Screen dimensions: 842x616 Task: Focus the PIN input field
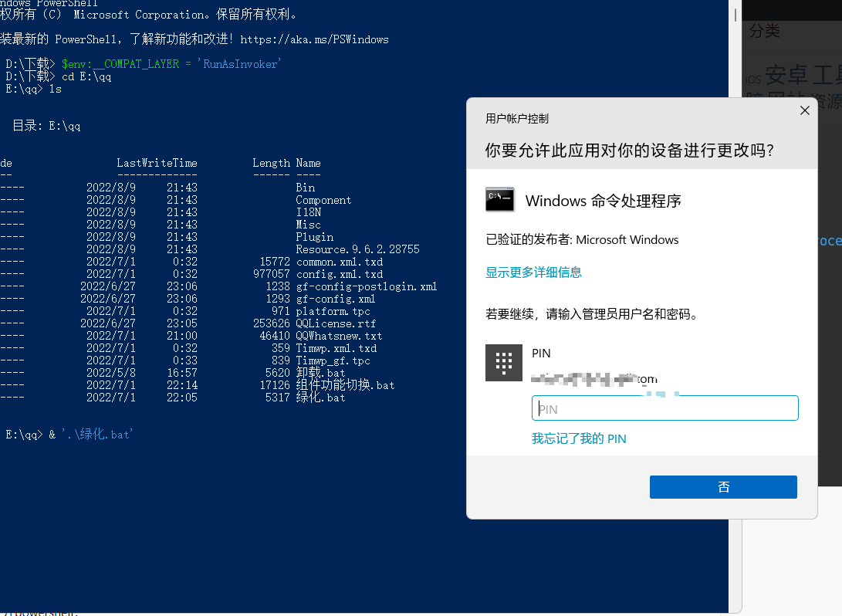pyautogui.click(x=664, y=408)
